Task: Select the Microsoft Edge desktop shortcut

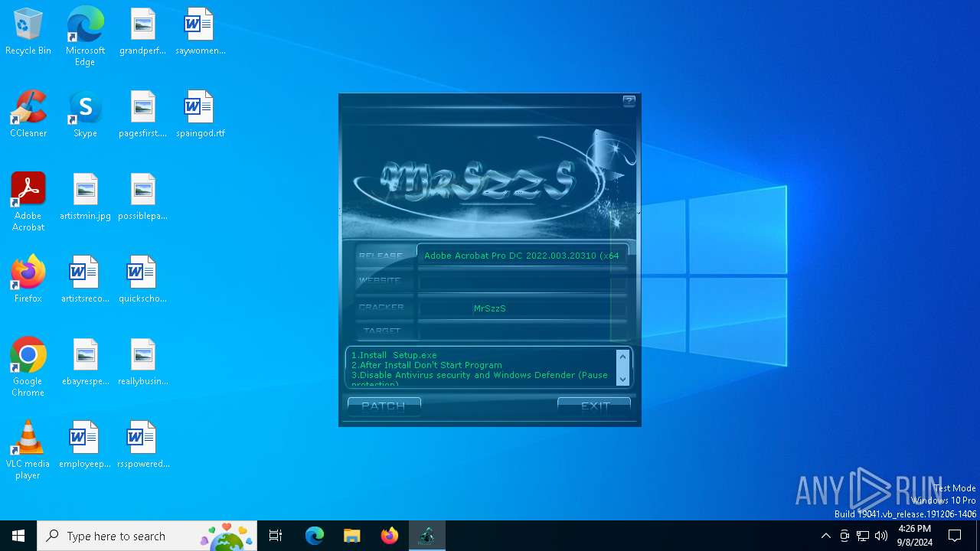Action: [85, 37]
